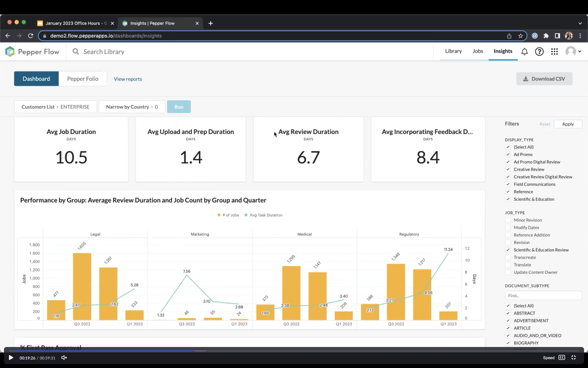
Task: Toggle DISPLAY_TYPE (Select All) checkbox
Action: [508, 147]
